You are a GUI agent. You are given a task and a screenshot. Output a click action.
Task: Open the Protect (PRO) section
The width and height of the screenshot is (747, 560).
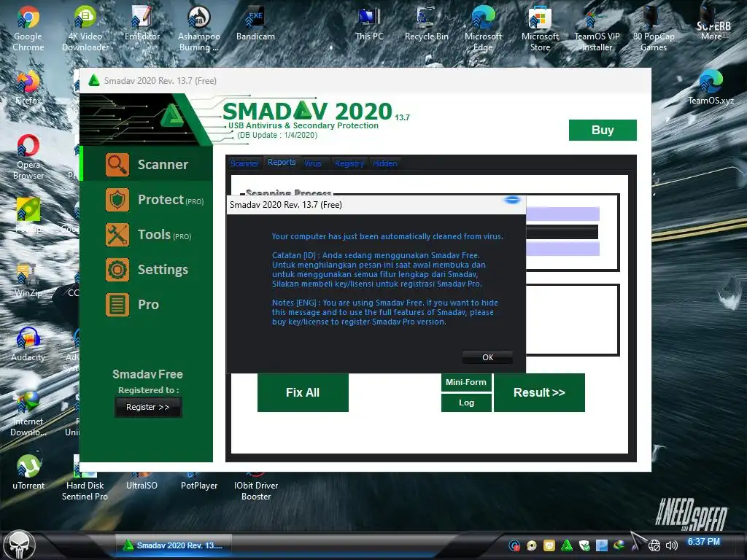(147, 200)
